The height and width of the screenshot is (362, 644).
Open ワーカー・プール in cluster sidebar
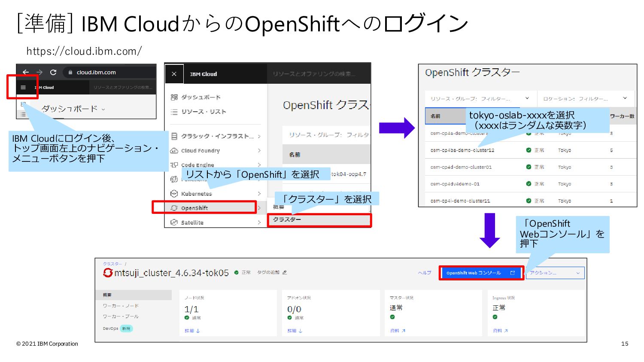(x=121, y=316)
